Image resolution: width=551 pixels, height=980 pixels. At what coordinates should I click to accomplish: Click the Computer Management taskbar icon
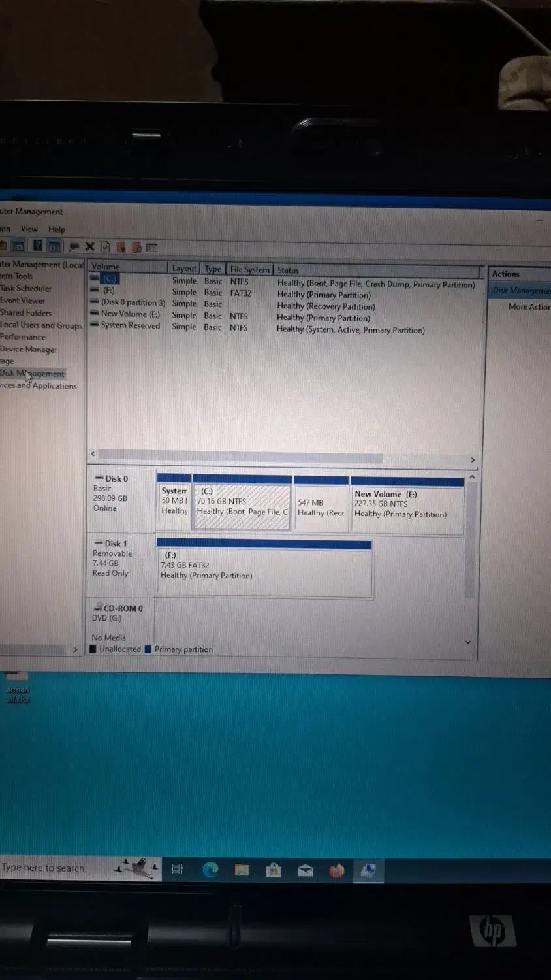tap(368, 870)
